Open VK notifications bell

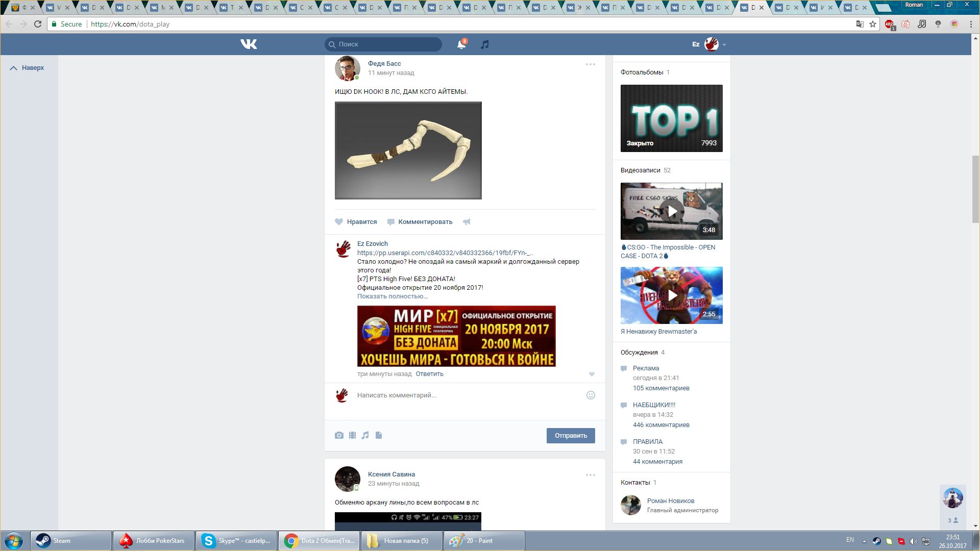[461, 44]
